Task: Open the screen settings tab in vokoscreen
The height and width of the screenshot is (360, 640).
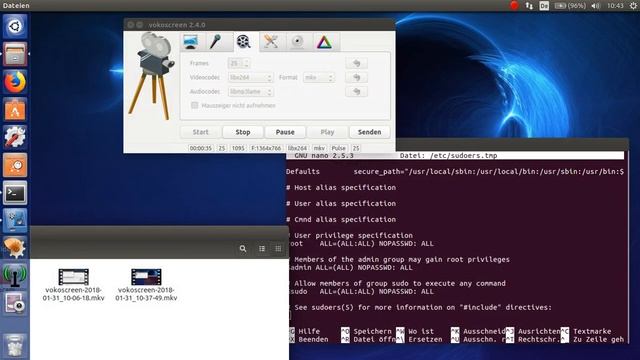Action: click(x=191, y=42)
